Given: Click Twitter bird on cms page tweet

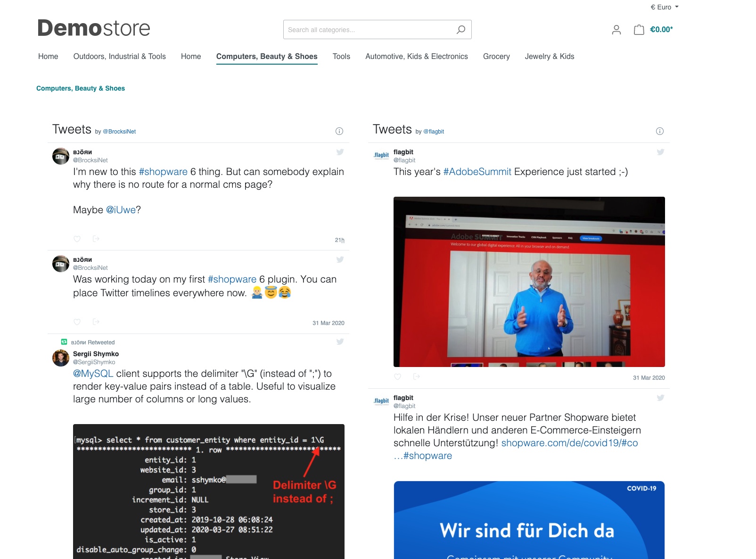Looking at the screenshot, I should [340, 152].
